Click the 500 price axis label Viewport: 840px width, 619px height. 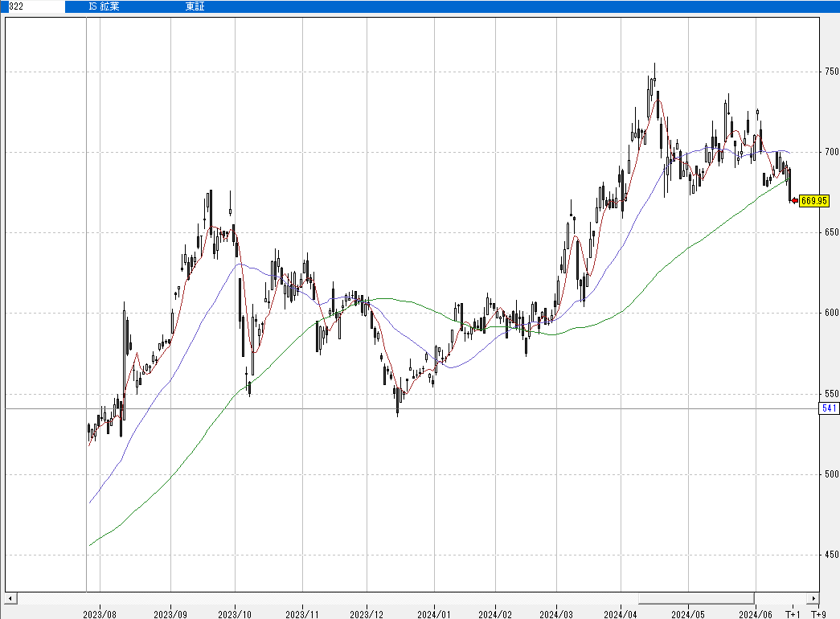click(x=832, y=473)
